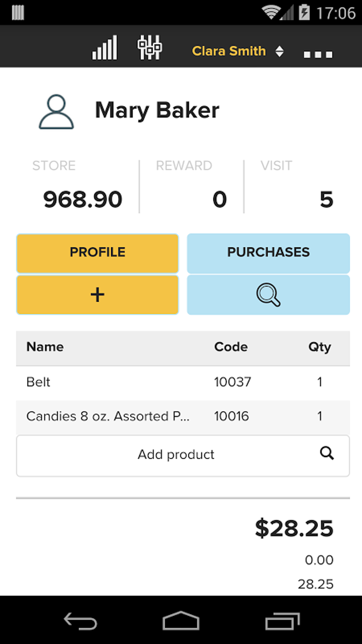Tap the yellow plus button
362x644 pixels.
point(97,295)
